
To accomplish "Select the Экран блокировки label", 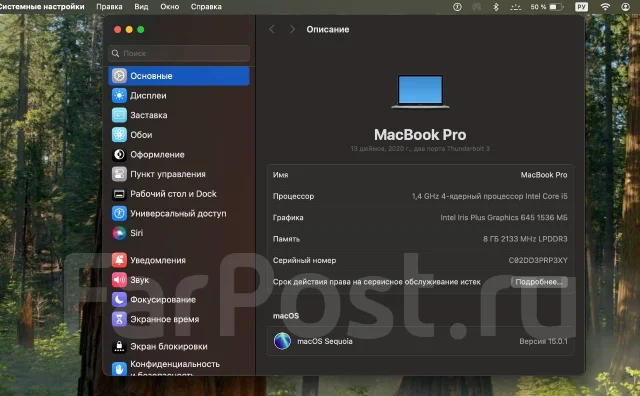I will point(169,347).
